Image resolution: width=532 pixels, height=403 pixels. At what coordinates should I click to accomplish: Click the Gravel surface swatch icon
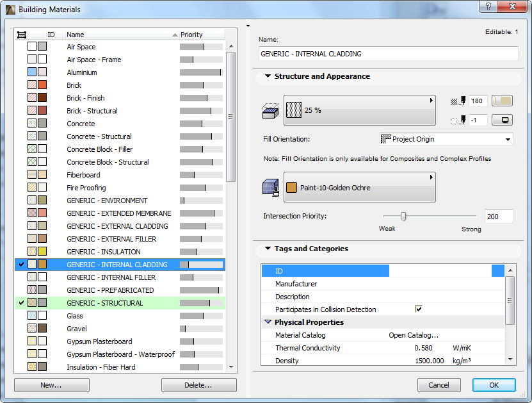(42, 328)
